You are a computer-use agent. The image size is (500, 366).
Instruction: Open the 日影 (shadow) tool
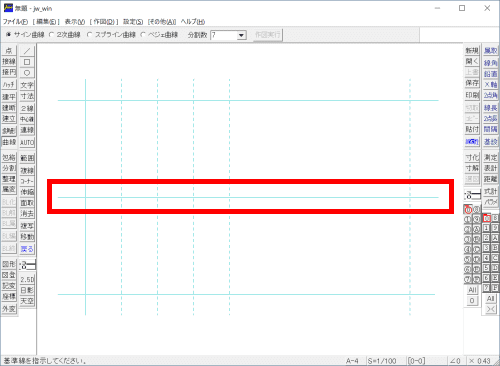(27, 290)
